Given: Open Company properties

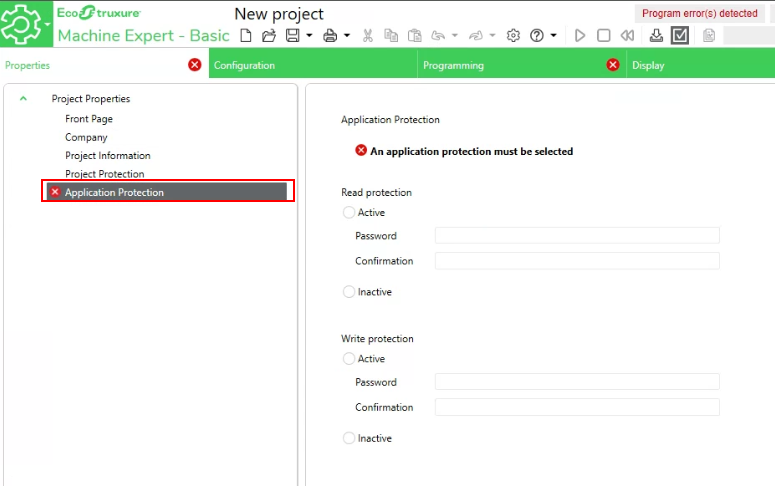Looking at the screenshot, I should [86, 137].
